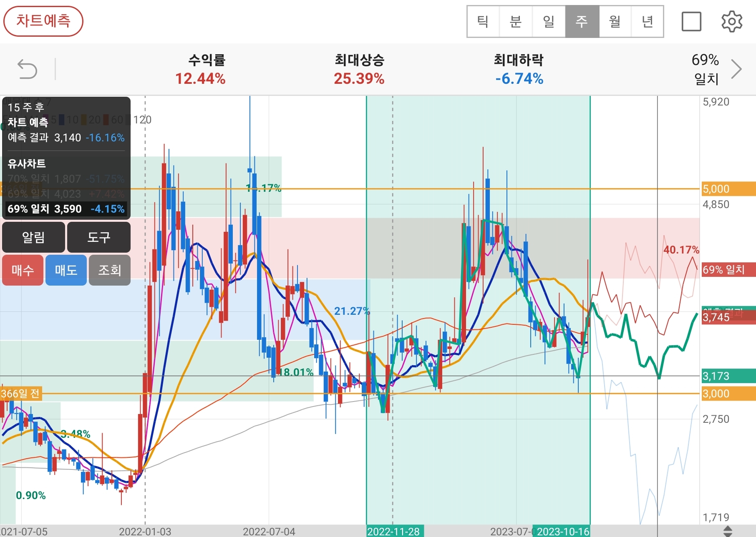Select the 주 weekly interval tab
This screenshot has height=537, width=756.
(582, 22)
